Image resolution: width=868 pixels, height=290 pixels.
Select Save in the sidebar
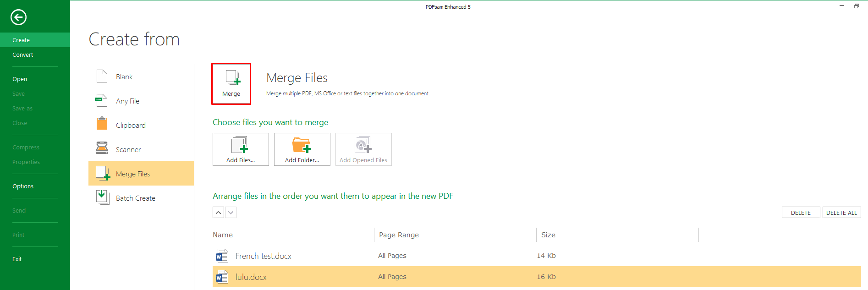coord(18,93)
